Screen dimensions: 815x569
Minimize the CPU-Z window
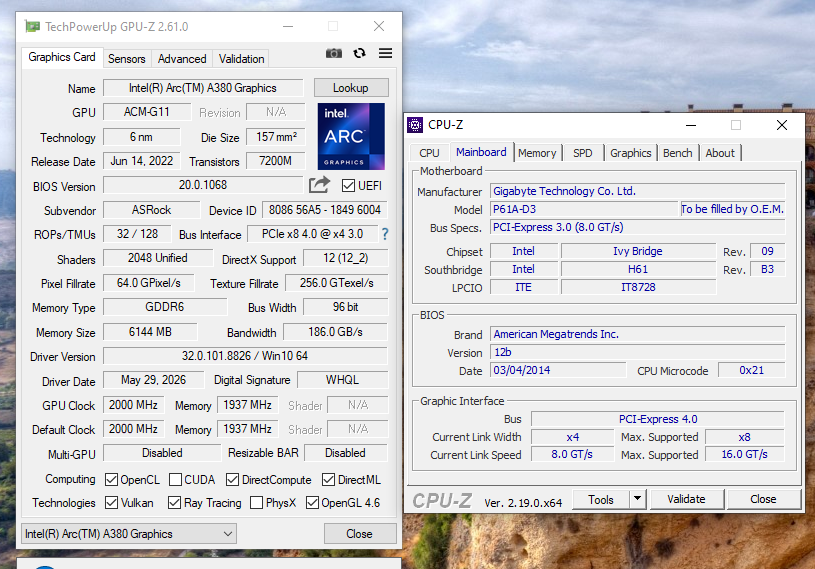[691, 125]
